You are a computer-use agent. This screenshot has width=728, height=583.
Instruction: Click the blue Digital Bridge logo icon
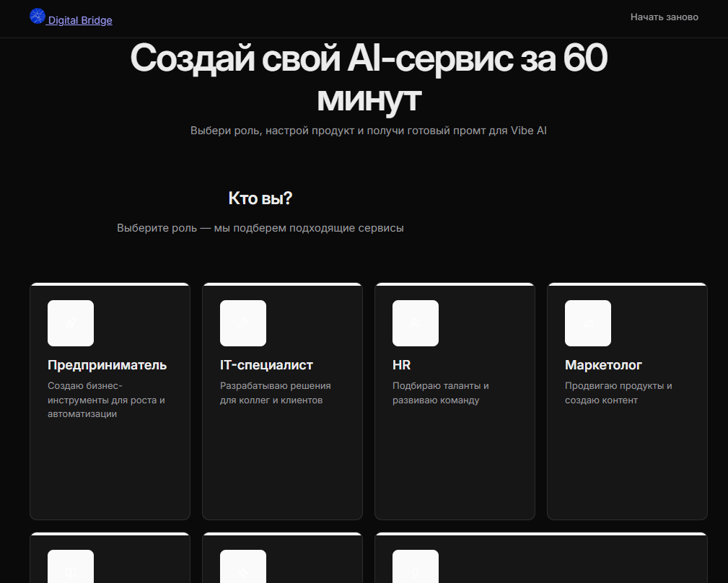[37, 17]
